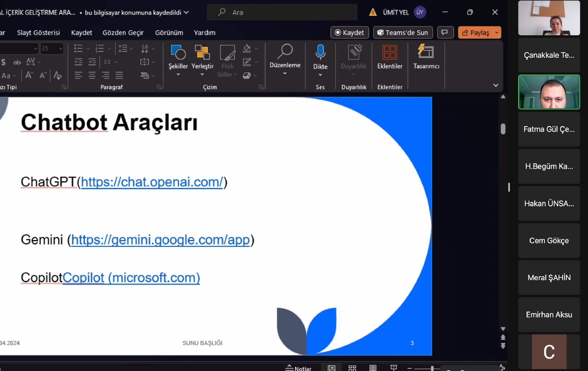
Task: Start Dikte microphone dictation
Action: coord(320,60)
